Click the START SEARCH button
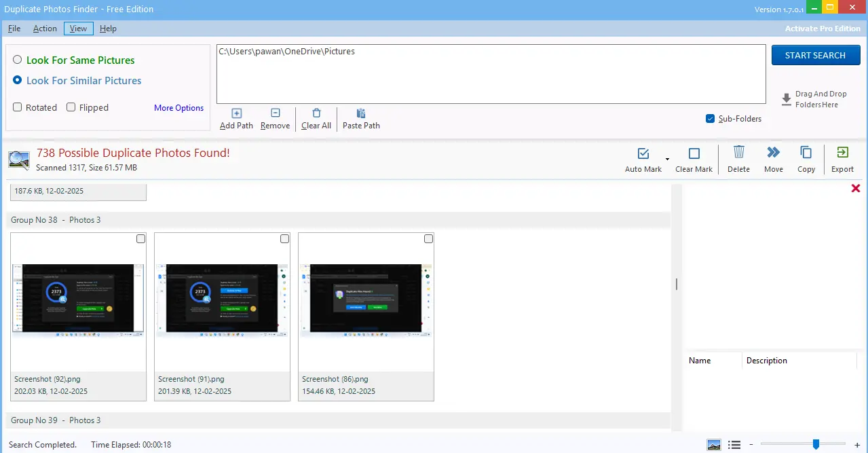This screenshot has width=868, height=453. tap(816, 55)
